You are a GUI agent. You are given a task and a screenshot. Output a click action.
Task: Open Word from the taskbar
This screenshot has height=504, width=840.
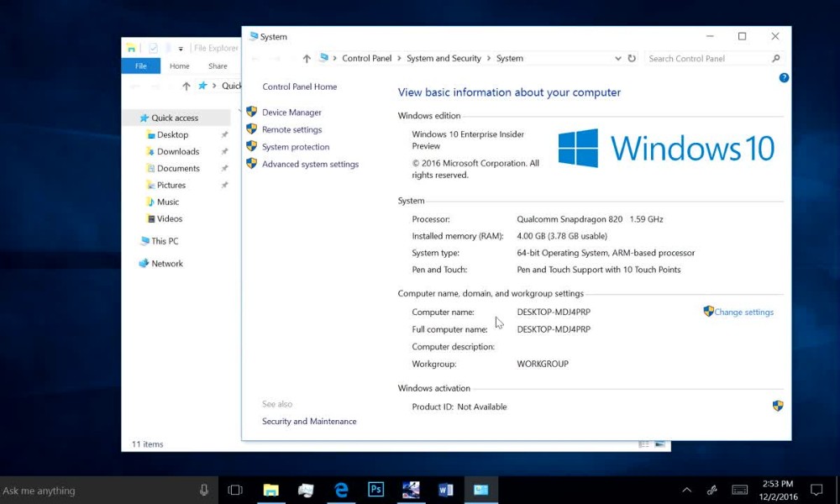445,490
